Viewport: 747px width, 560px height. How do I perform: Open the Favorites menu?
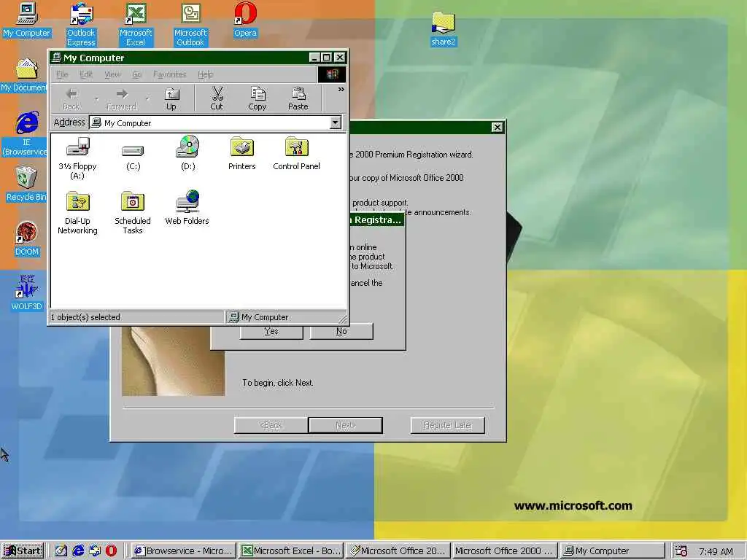169,74
